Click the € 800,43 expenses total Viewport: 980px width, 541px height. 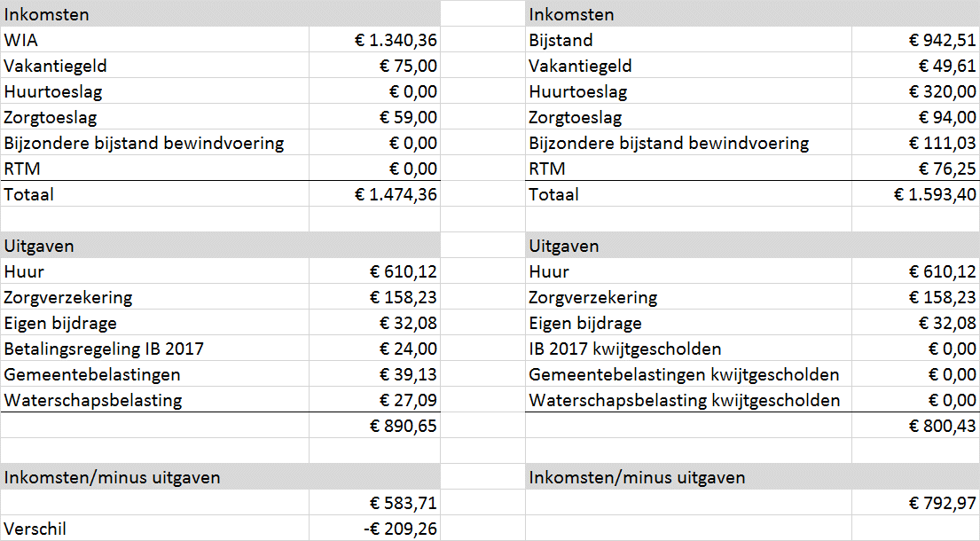pos(942,426)
